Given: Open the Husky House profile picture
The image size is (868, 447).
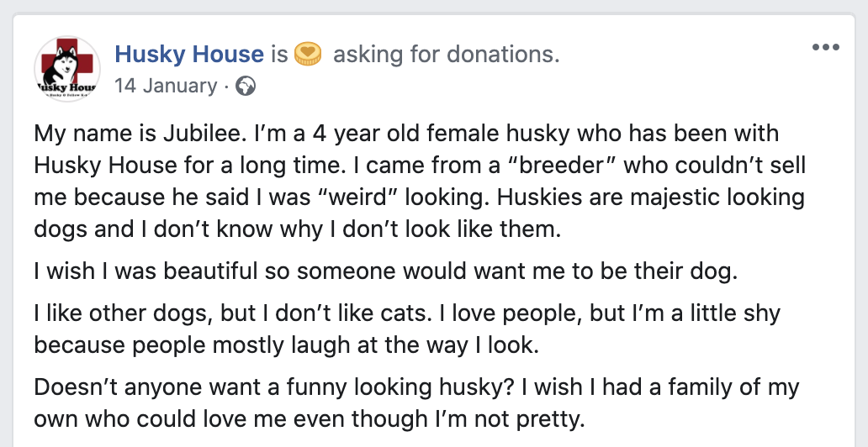Looking at the screenshot, I should tap(66, 70).
